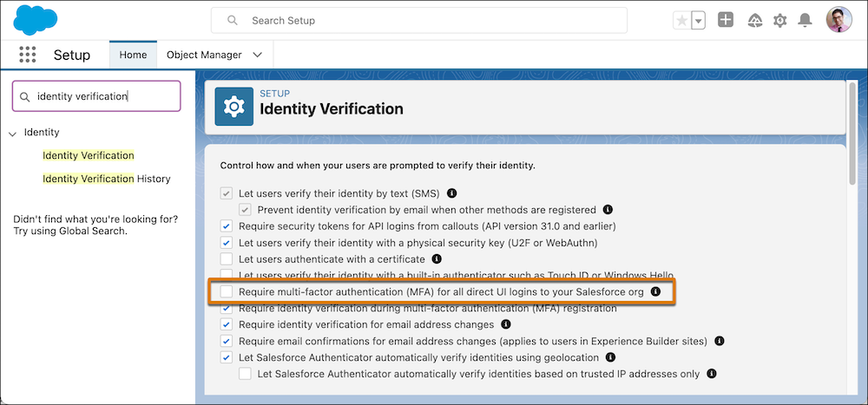Image resolution: width=868 pixels, height=405 pixels.
Task: Open Identity Verification History in sidebar
Action: point(106,179)
